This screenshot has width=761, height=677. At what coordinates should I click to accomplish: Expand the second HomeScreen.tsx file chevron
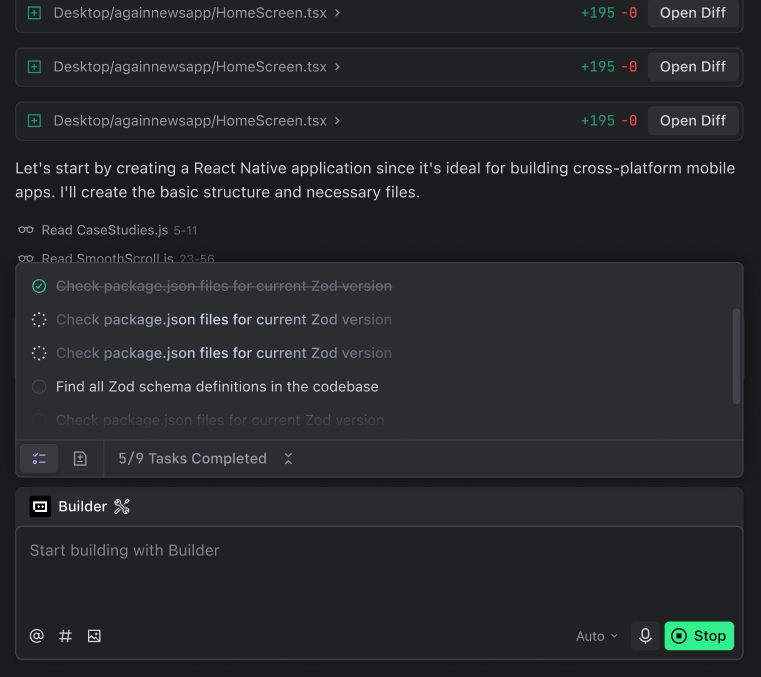pyautogui.click(x=338, y=67)
